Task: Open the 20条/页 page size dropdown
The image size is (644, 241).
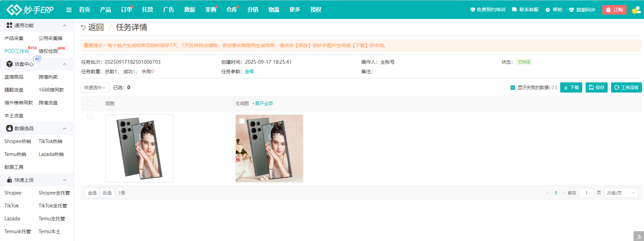Action: (x=621, y=193)
